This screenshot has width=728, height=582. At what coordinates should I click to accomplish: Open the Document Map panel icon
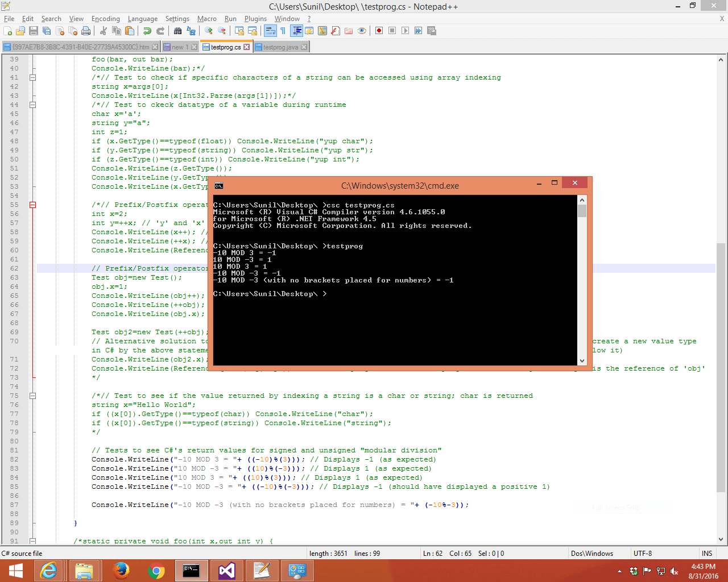(322, 31)
